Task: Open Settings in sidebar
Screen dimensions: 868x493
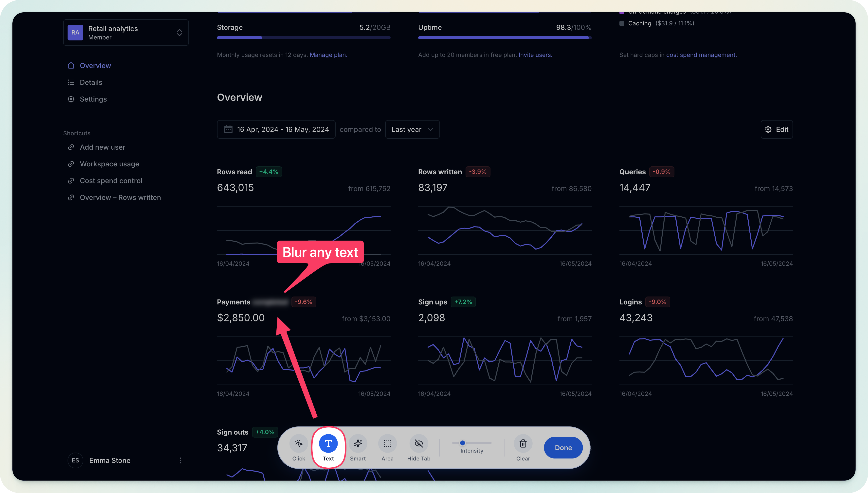Action: [x=93, y=99]
